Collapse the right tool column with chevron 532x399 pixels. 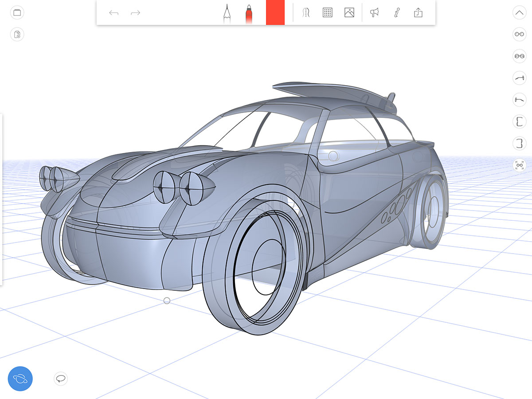(x=519, y=12)
